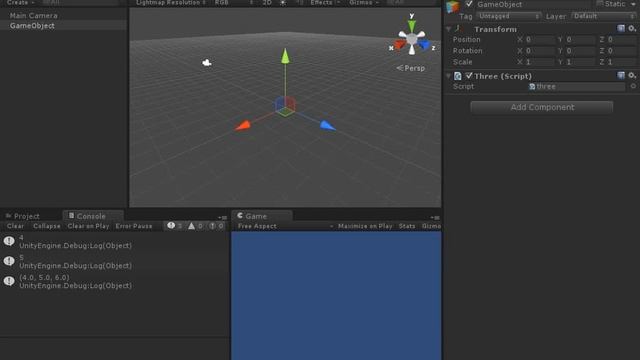Toggle warning message filter in console
Viewport: 640px width, 360px height.
tap(195, 226)
